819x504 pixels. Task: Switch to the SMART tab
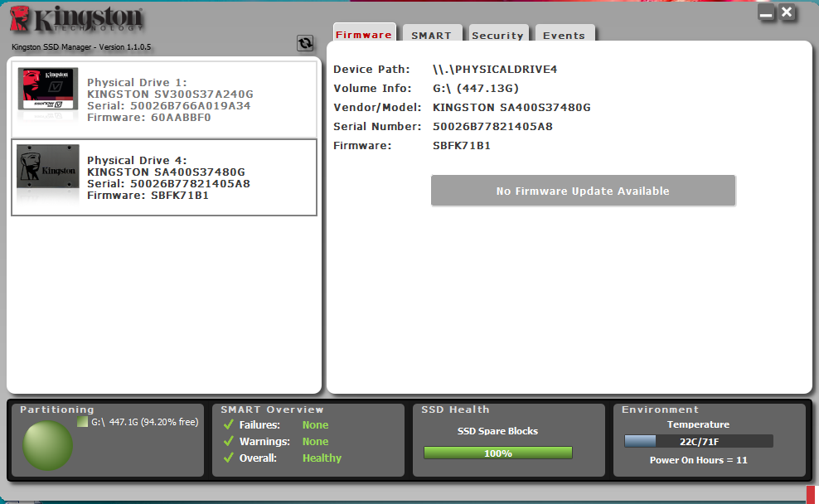pyautogui.click(x=432, y=34)
